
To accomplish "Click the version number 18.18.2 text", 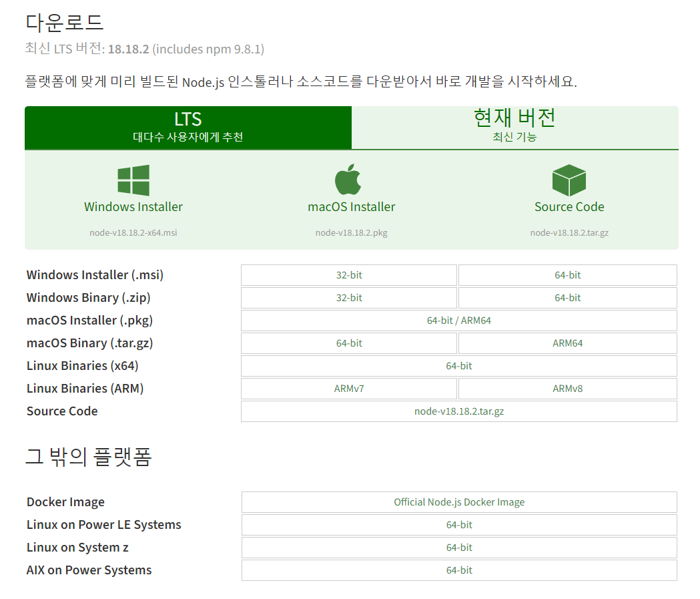I will (129, 49).
